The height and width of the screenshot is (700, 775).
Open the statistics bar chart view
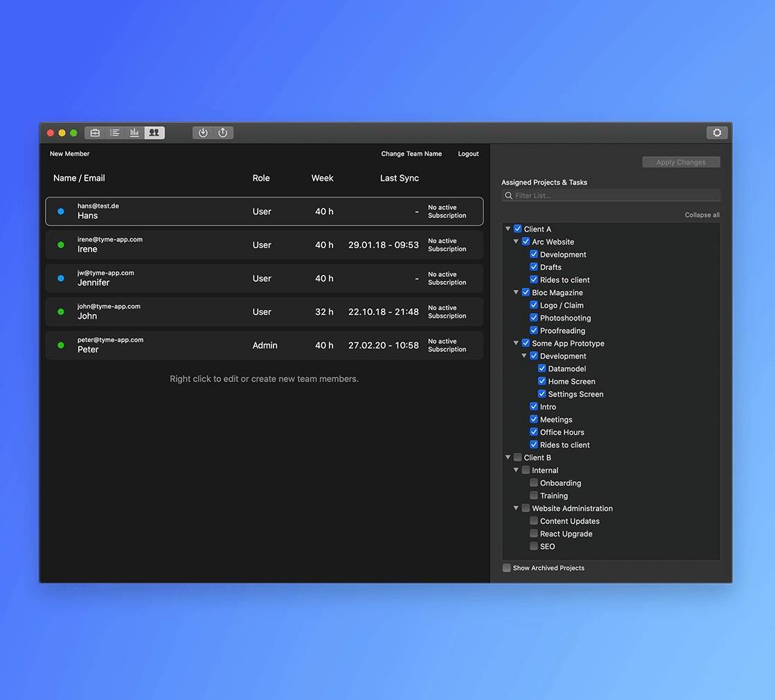134,133
